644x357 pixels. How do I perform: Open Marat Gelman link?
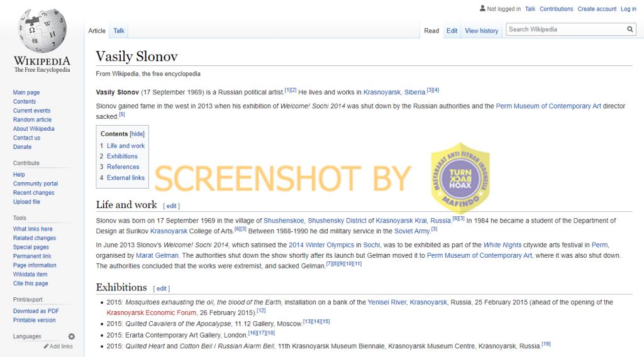point(157,255)
